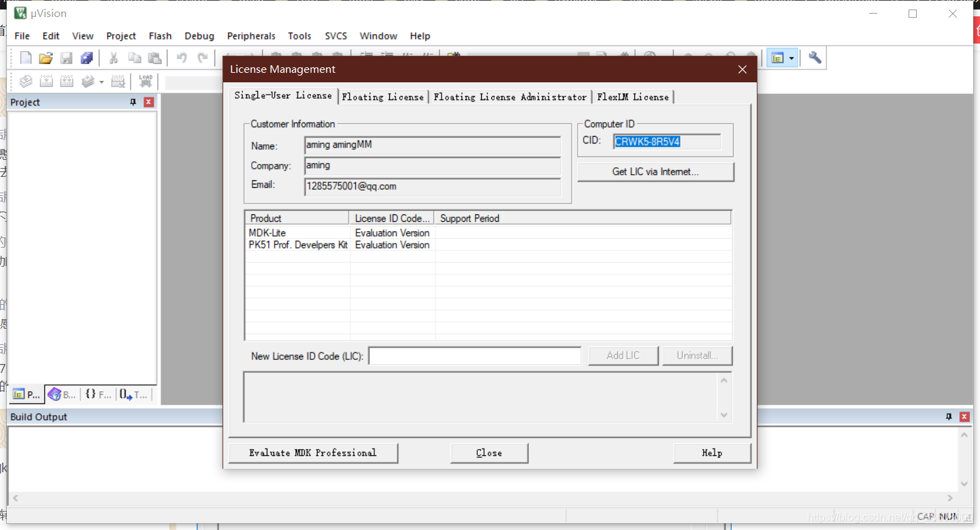Click the Product column header
This screenshot has width=980, height=530.
click(297, 218)
